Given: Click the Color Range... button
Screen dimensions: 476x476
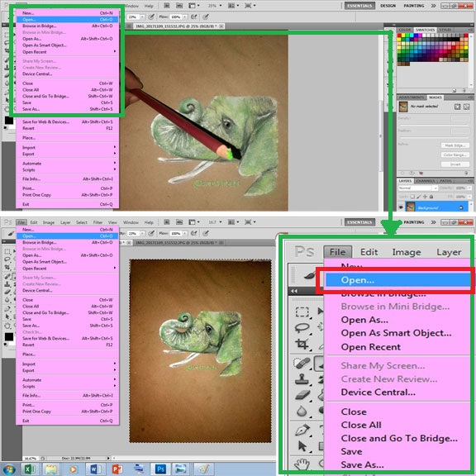Looking at the screenshot, I should [x=455, y=155].
